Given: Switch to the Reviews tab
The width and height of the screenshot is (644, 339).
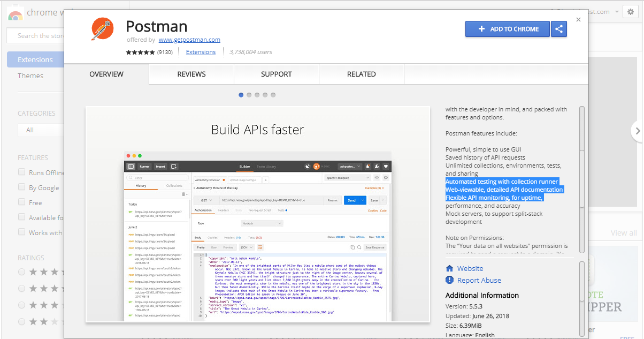Looking at the screenshot, I should coord(191,74).
